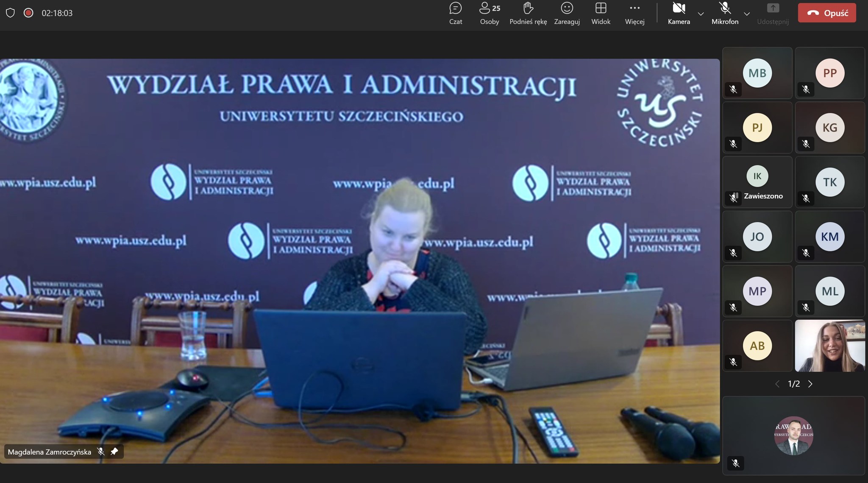Expand the Mikrofon dropdown arrow

pos(747,14)
